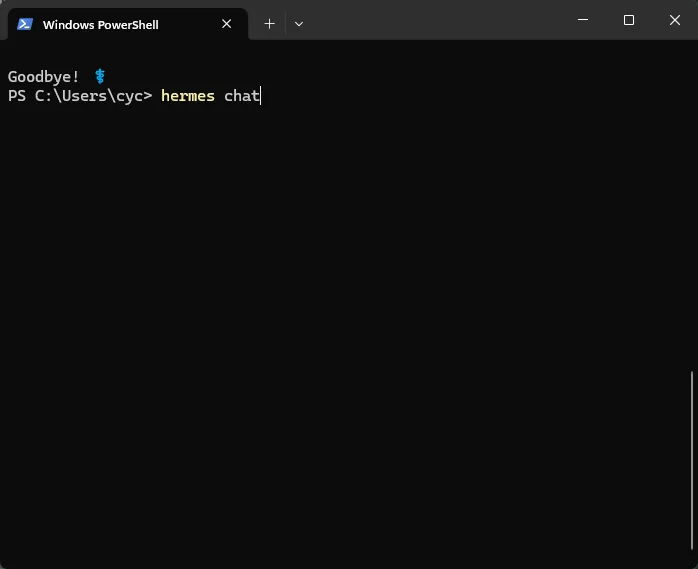Open a new tab with the plus icon
Screen dimensions: 698x569
click(x=269, y=24)
